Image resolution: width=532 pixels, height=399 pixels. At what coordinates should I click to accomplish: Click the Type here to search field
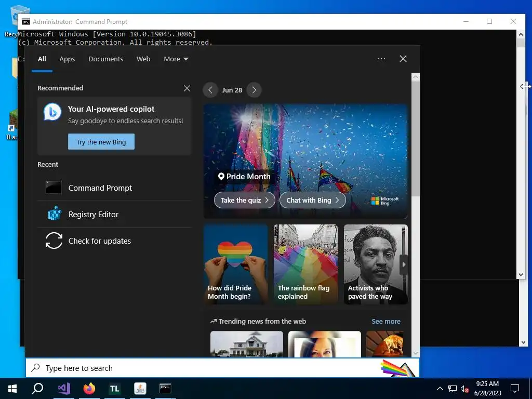(222, 368)
